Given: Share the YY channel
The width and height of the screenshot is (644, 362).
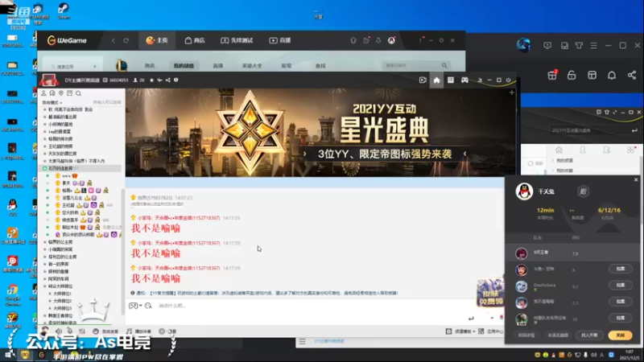Looking at the screenshot, I should click(x=167, y=80).
